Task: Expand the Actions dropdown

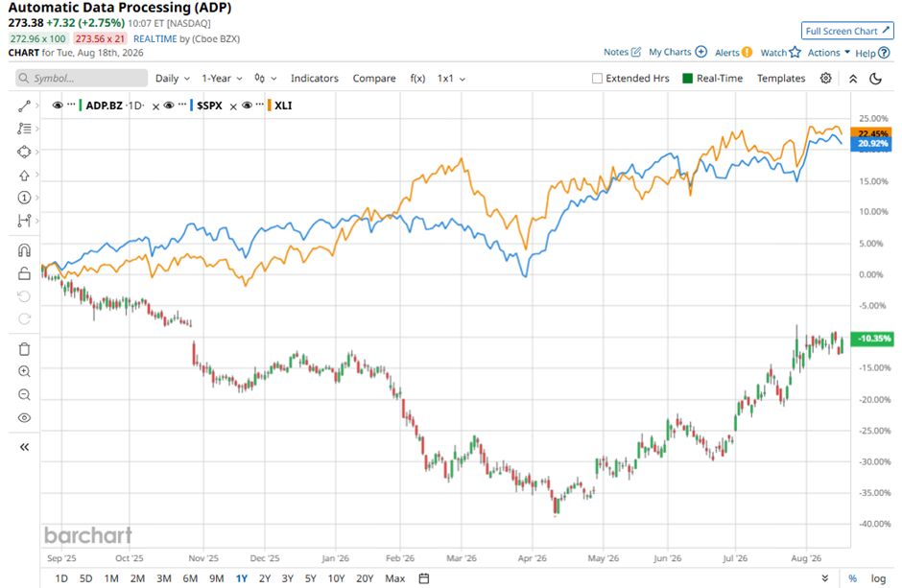Action: pyautogui.click(x=828, y=53)
